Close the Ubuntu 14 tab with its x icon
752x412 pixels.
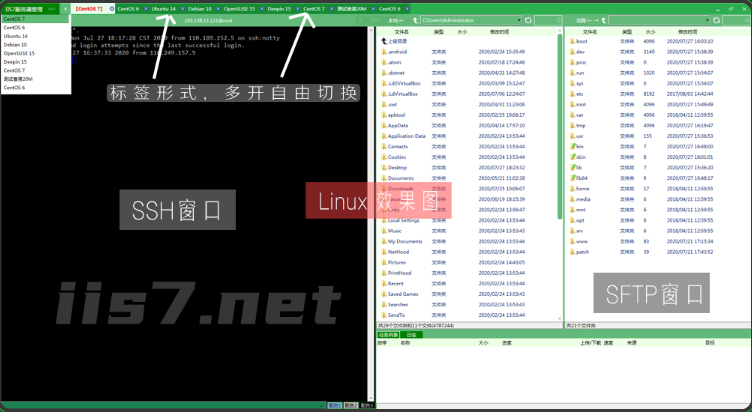tap(182, 9)
